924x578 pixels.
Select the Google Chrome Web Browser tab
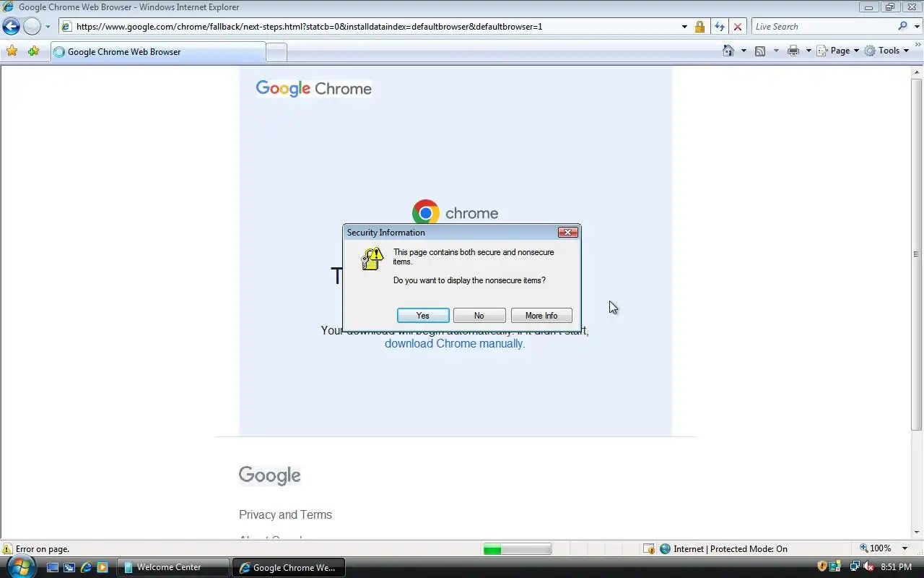coord(157,52)
